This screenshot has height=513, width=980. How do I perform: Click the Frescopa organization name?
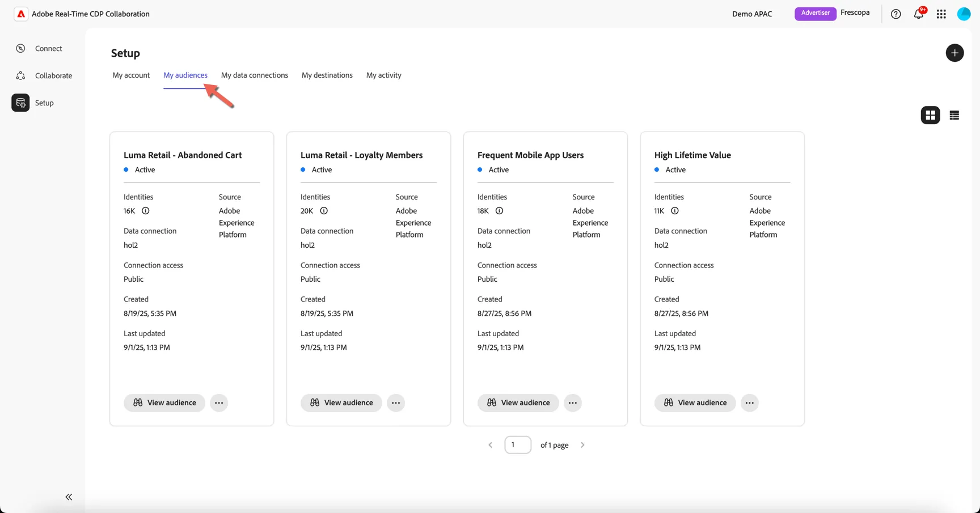coord(855,12)
